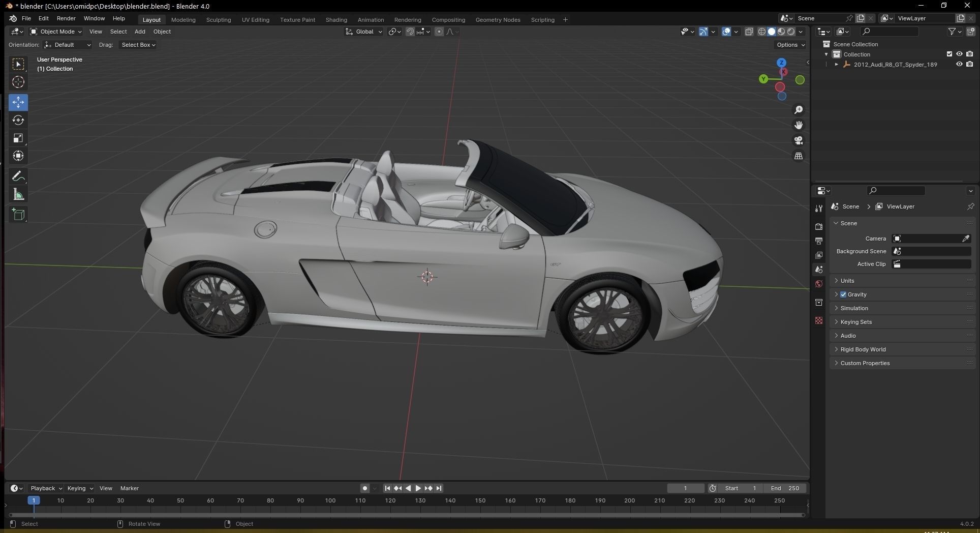Open the Object Mode dropdown

pos(55,32)
